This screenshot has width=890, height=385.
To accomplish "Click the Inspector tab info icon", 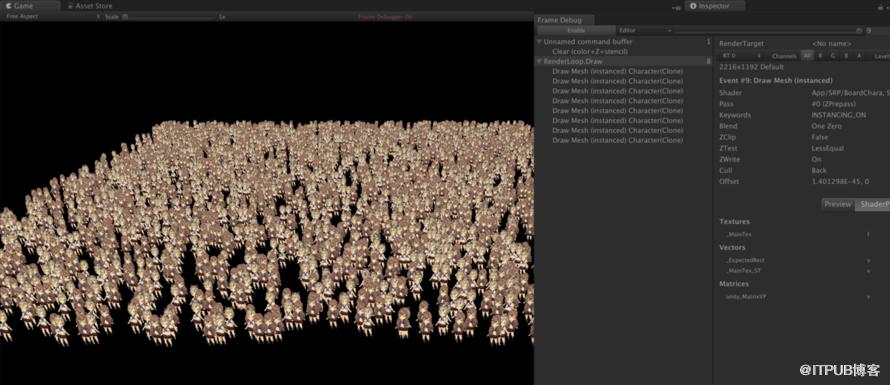I will tap(693, 6).
